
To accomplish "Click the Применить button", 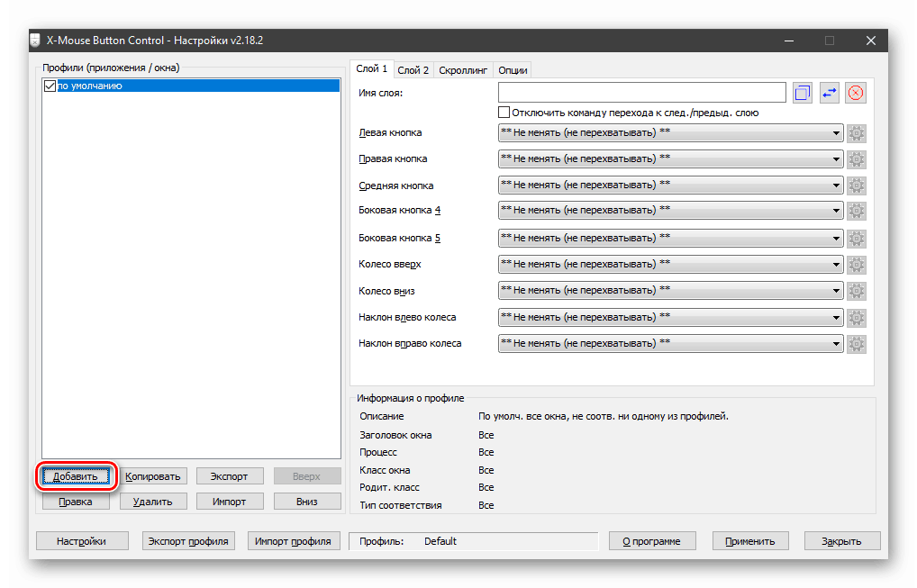I will click(750, 541).
